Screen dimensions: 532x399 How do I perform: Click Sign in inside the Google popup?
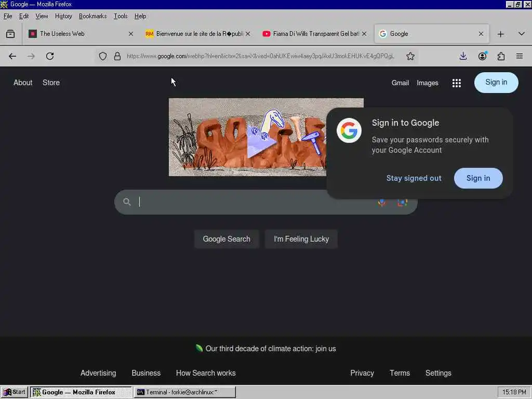[x=478, y=179]
